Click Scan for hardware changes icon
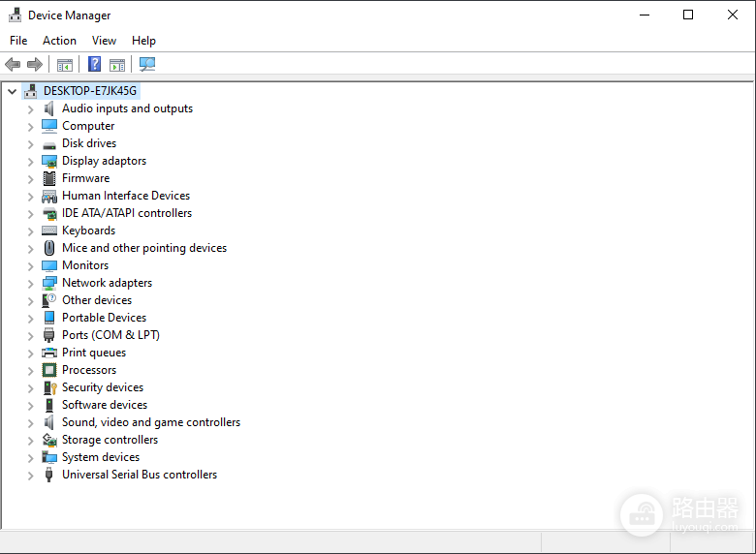The width and height of the screenshot is (756, 554). tap(147, 64)
